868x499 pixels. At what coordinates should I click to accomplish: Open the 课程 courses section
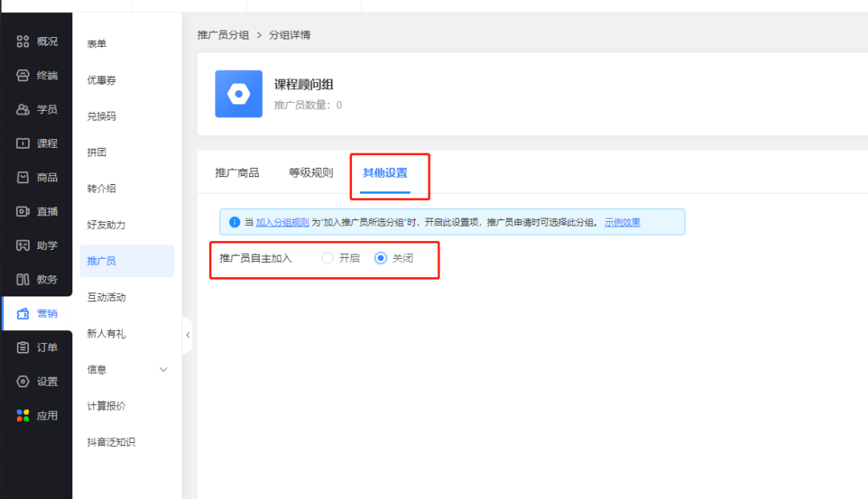pos(36,143)
